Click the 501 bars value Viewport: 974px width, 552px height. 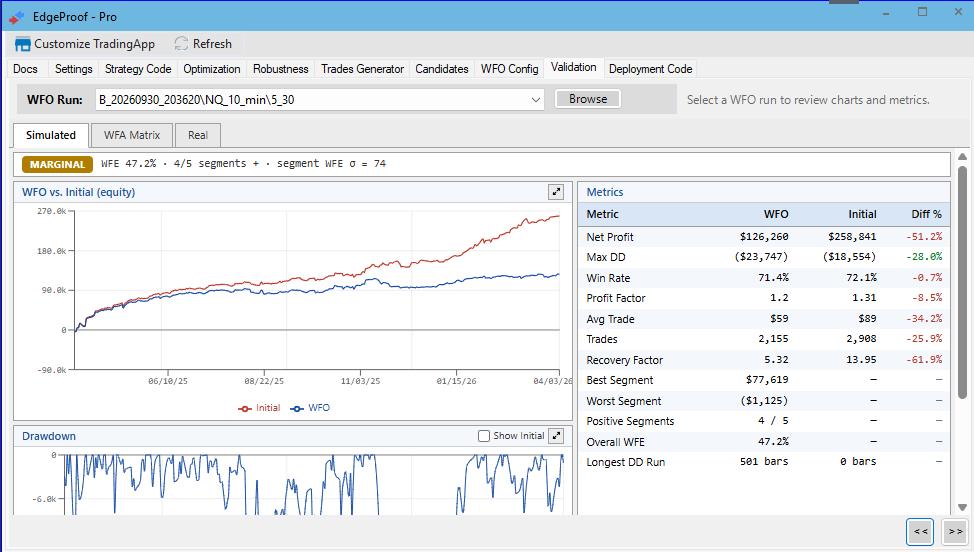click(764, 461)
